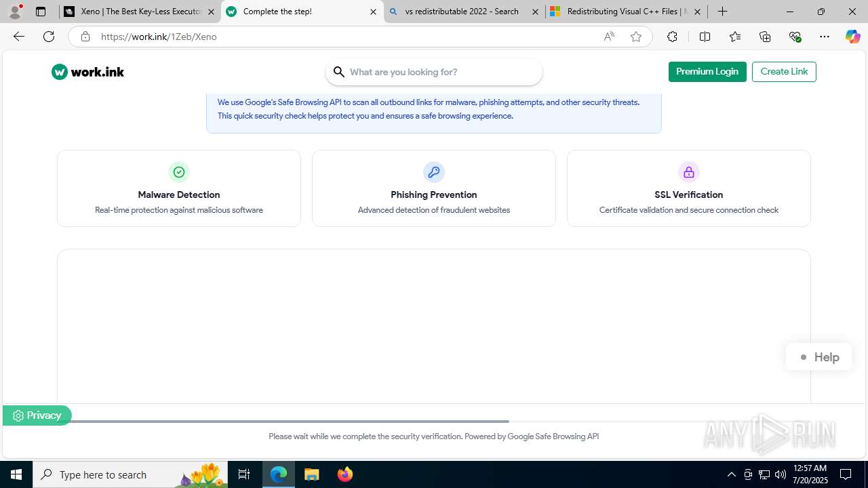Screen dimensions: 868x488
Task: Open the browser profile avatar
Action: [15, 12]
